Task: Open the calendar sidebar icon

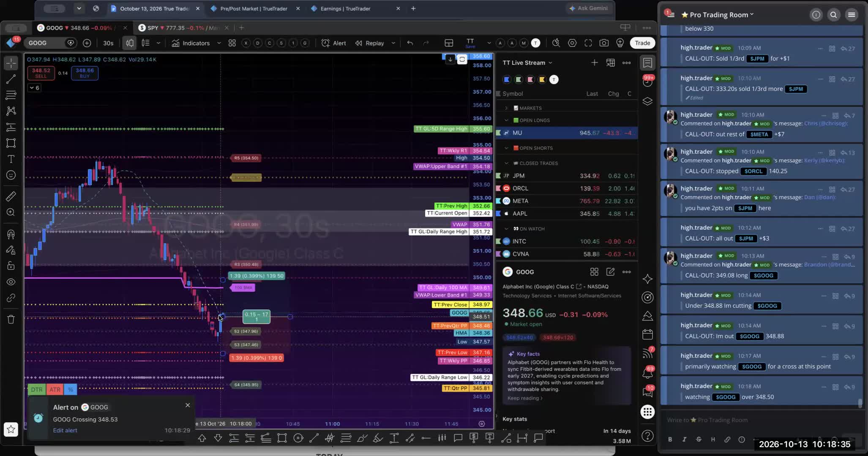Action: tap(647, 335)
